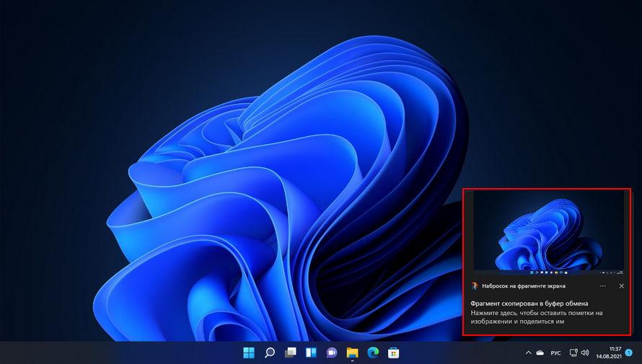Open taskbar Search magnifier
This screenshot has width=642, height=364.
coord(269,352)
